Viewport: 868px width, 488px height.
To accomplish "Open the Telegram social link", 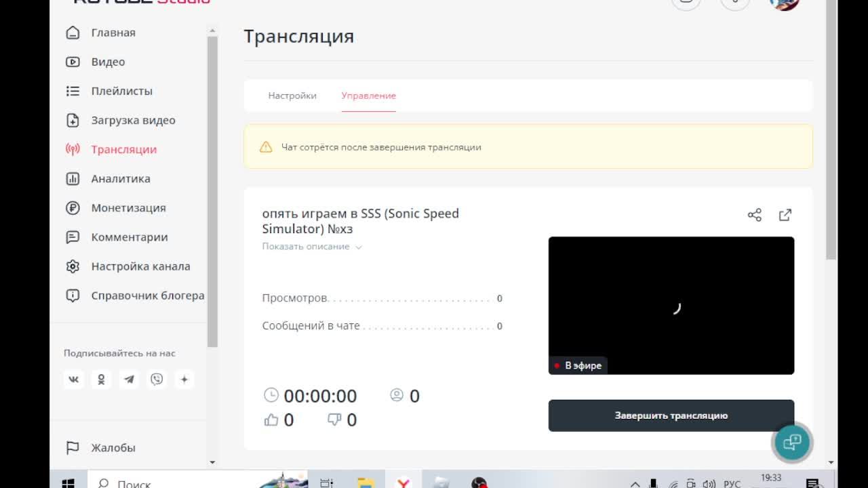I will click(129, 380).
